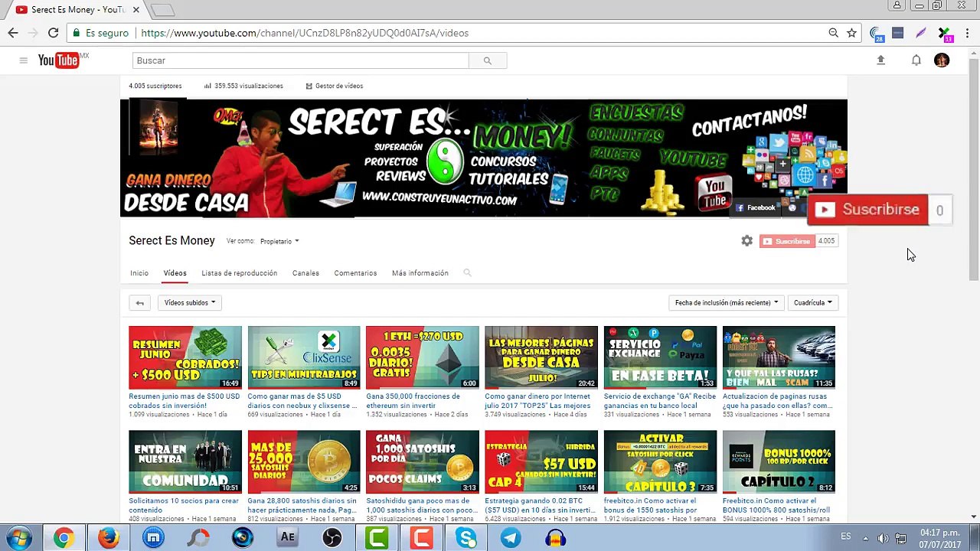Open the 'Y que tal las rusas' thumbnail
The width and height of the screenshot is (980, 551).
pos(779,357)
